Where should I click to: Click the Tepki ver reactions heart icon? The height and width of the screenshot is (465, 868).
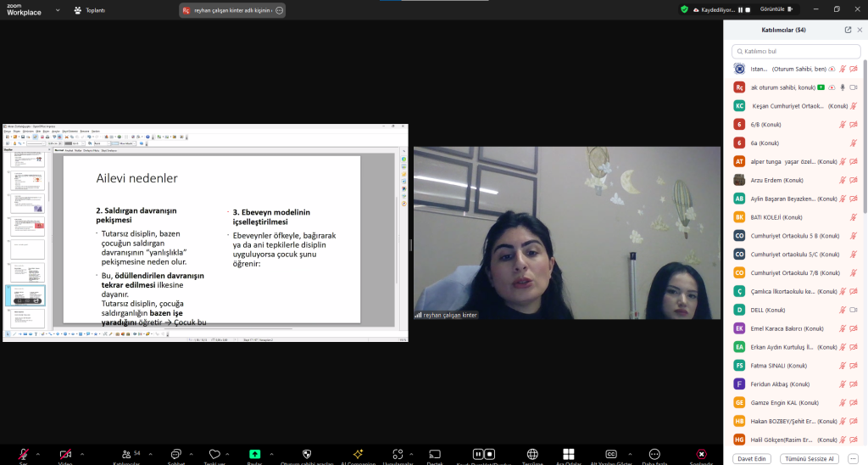214,455
